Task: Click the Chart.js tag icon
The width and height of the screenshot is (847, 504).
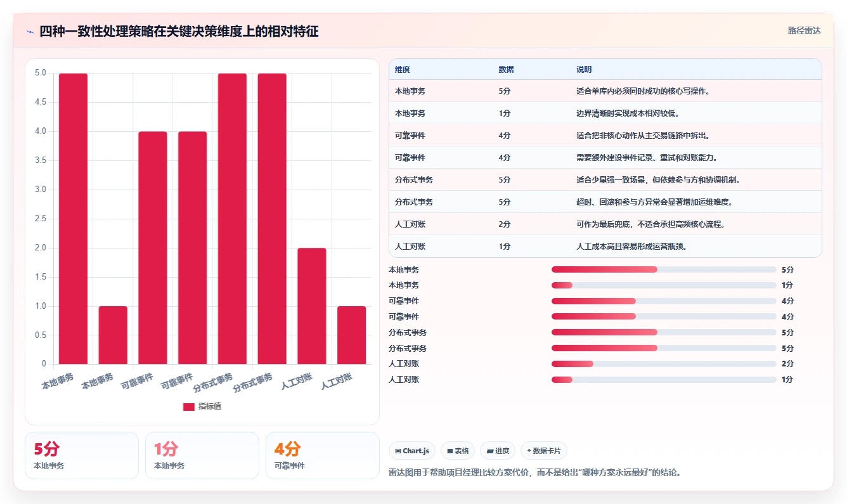Action: tap(398, 451)
